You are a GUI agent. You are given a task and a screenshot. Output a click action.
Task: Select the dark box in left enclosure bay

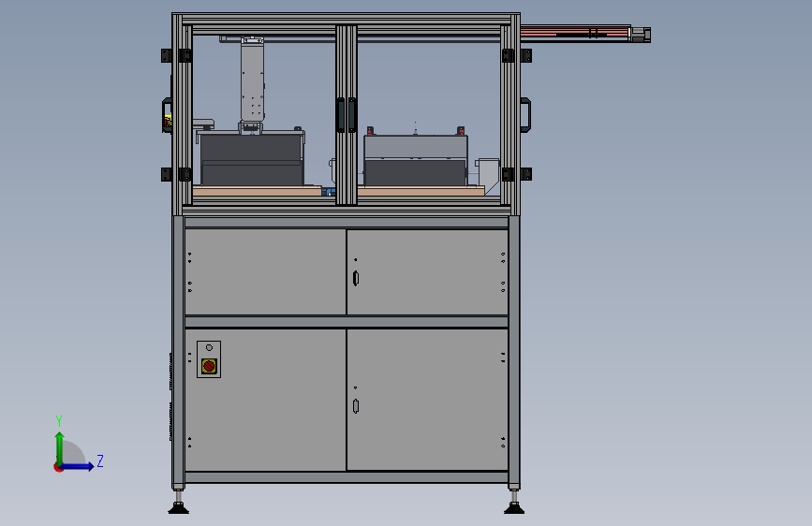[x=252, y=158]
